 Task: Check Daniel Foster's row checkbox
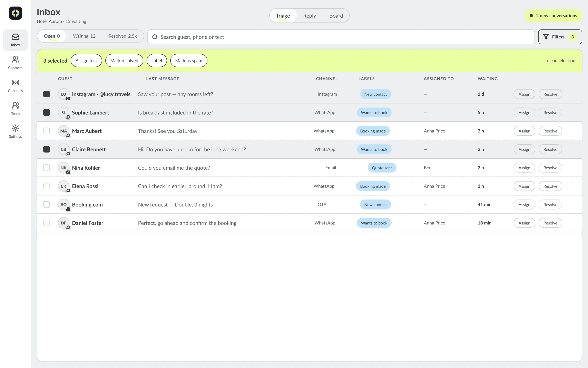tap(46, 223)
